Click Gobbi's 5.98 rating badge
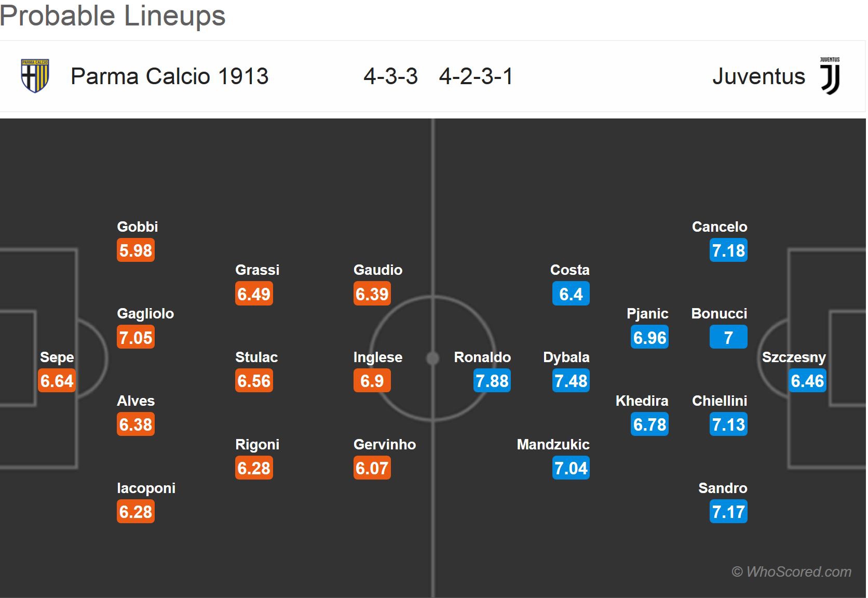 coord(135,250)
